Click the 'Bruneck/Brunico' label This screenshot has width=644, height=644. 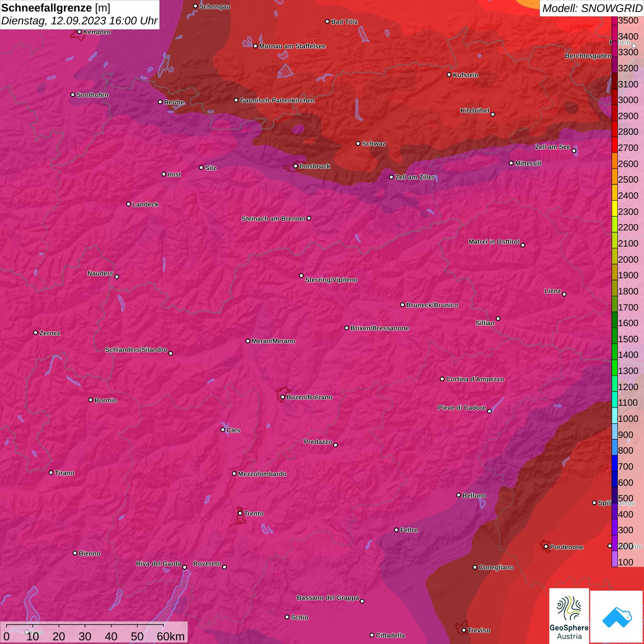(x=432, y=305)
